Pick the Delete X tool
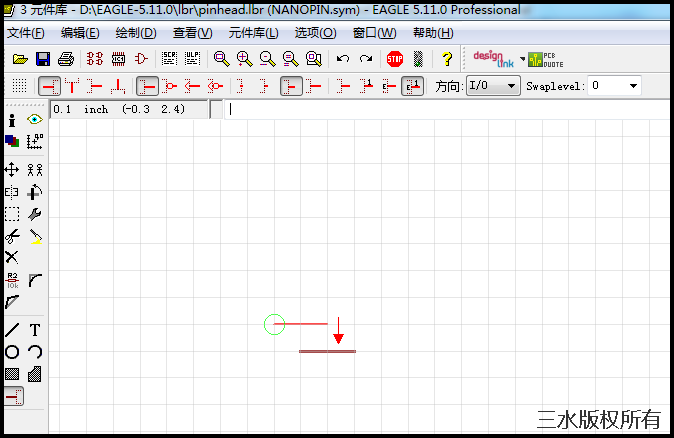 (12, 257)
